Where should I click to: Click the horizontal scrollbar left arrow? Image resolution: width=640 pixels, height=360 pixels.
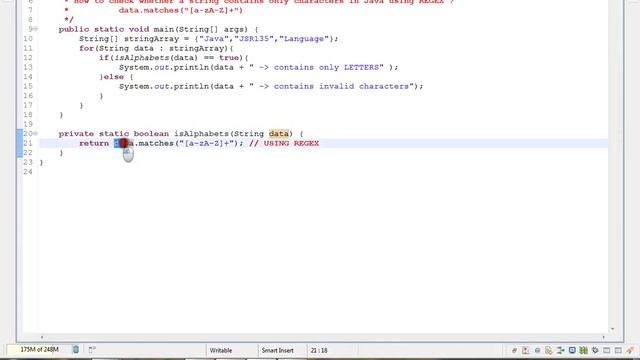pyautogui.click(x=42, y=337)
